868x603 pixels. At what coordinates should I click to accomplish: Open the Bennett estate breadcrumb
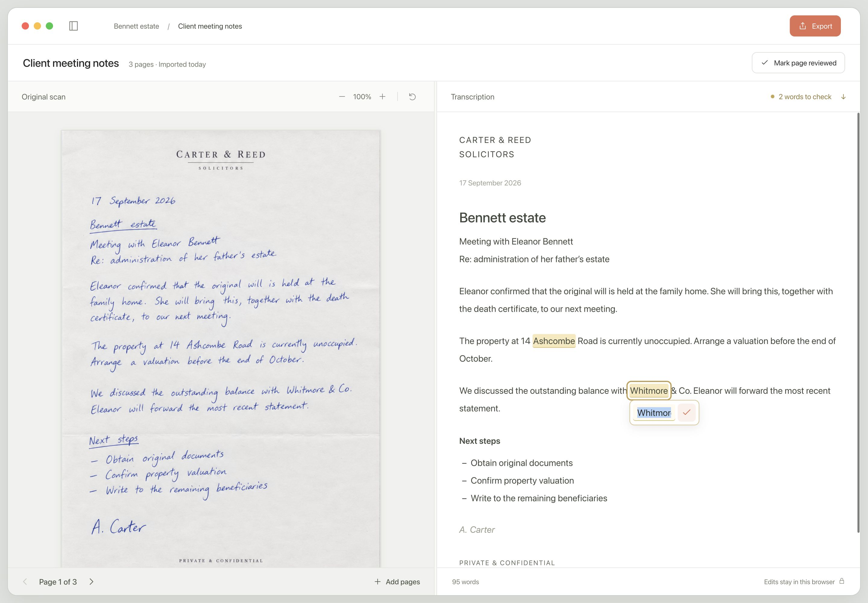click(136, 26)
